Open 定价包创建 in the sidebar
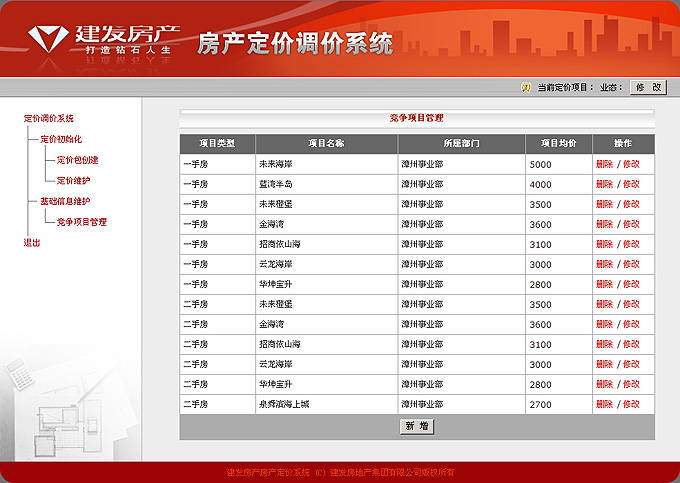 77,160
